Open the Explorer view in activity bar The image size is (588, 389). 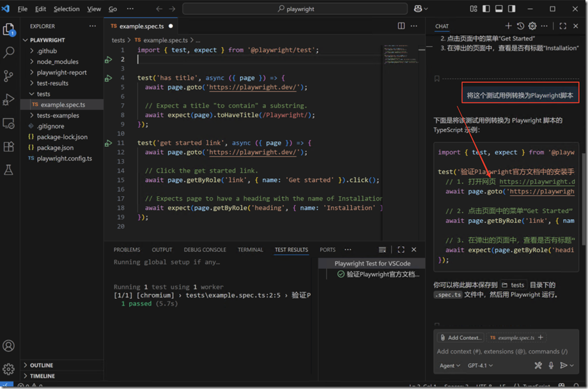(x=8, y=29)
